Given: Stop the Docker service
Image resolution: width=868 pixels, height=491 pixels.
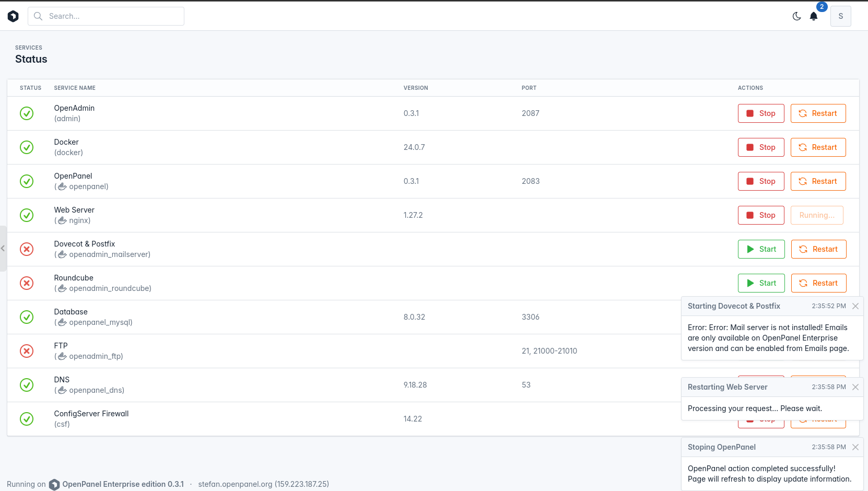Looking at the screenshot, I should point(761,147).
